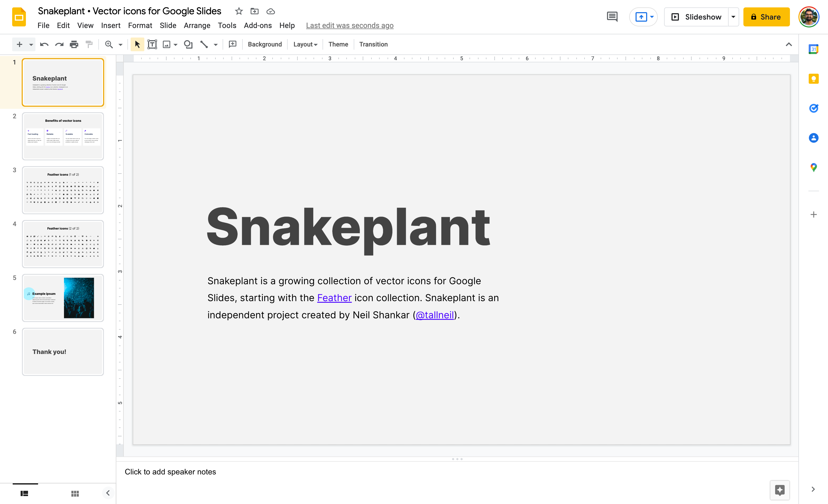Star the Snakeplant presentation
The height and width of the screenshot is (504, 828).
[x=238, y=11]
